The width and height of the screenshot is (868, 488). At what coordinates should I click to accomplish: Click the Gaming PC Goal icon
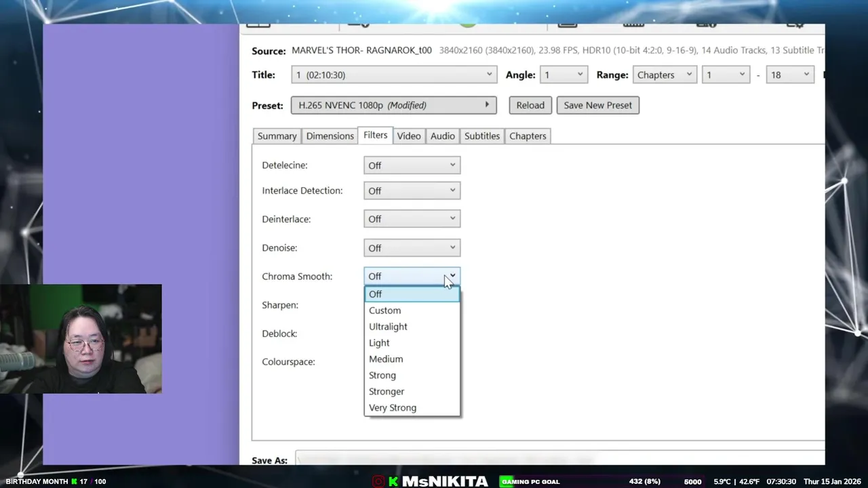506,481
